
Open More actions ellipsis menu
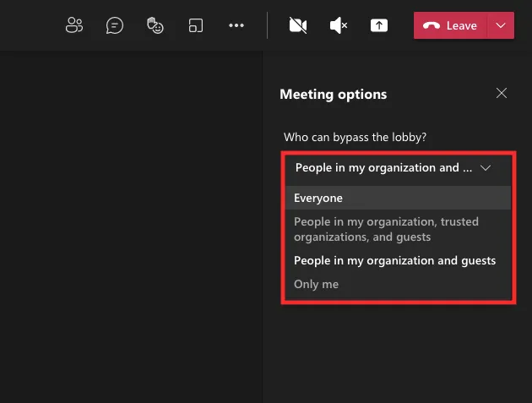click(236, 25)
